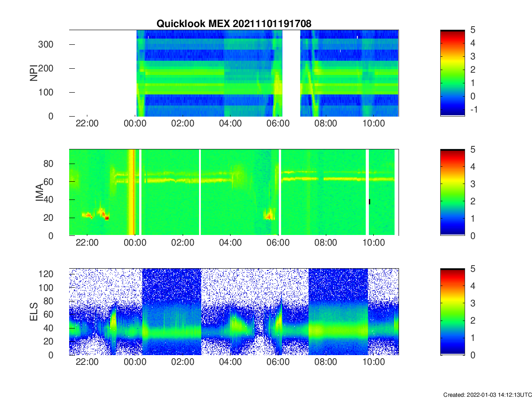Click the "06:00" tick under the IMA panel

(x=278, y=243)
